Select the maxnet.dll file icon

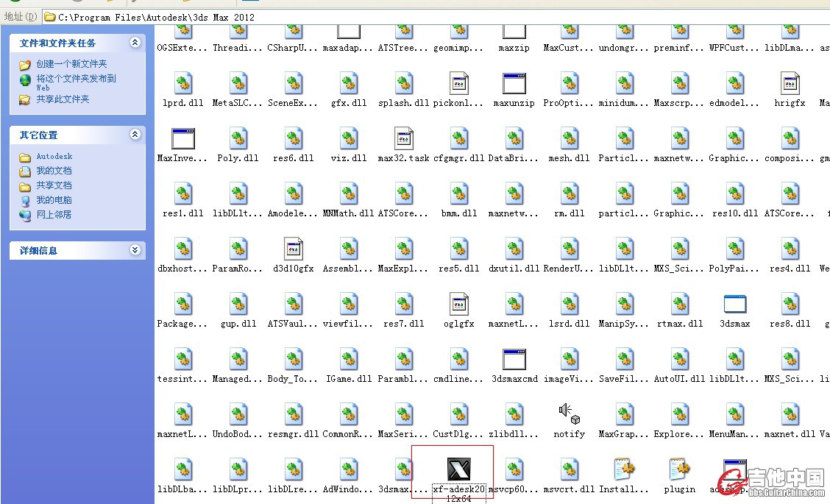point(790,414)
